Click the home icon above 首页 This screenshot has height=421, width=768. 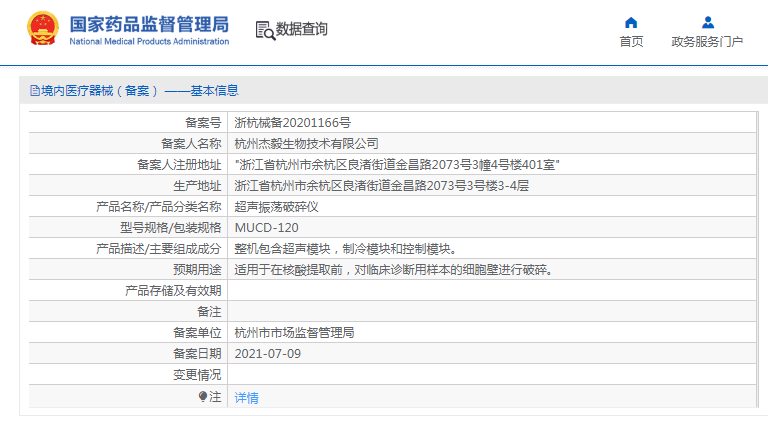(x=631, y=23)
